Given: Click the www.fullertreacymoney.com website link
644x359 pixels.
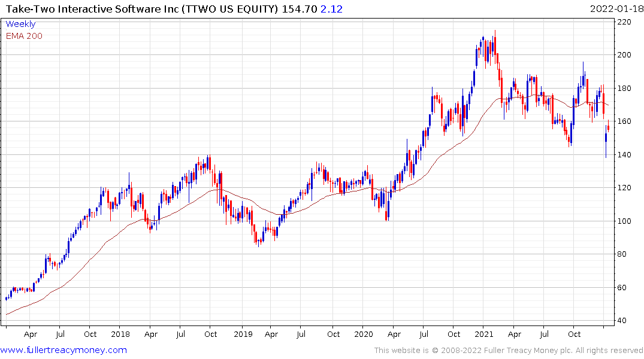Looking at the screenshot, I should 64,350.
